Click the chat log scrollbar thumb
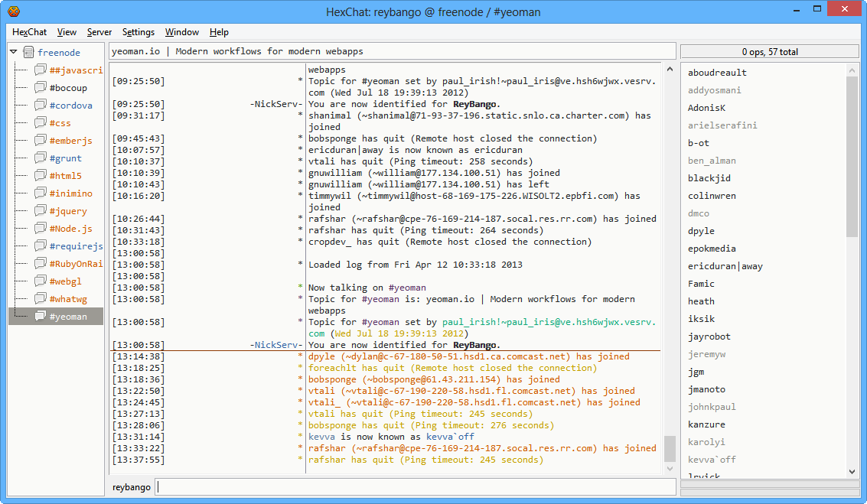This screenshot has height=504, width=867. coord(670,448)
